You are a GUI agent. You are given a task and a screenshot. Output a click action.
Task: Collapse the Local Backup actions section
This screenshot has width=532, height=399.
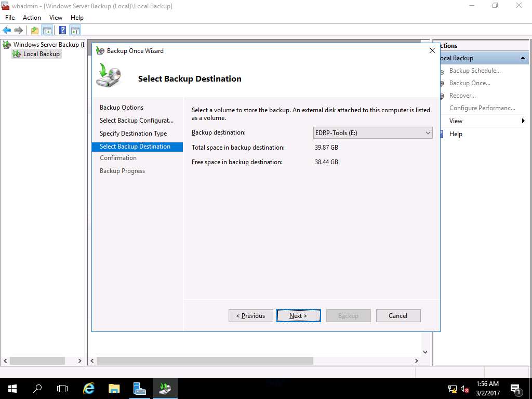pos(523,58)
